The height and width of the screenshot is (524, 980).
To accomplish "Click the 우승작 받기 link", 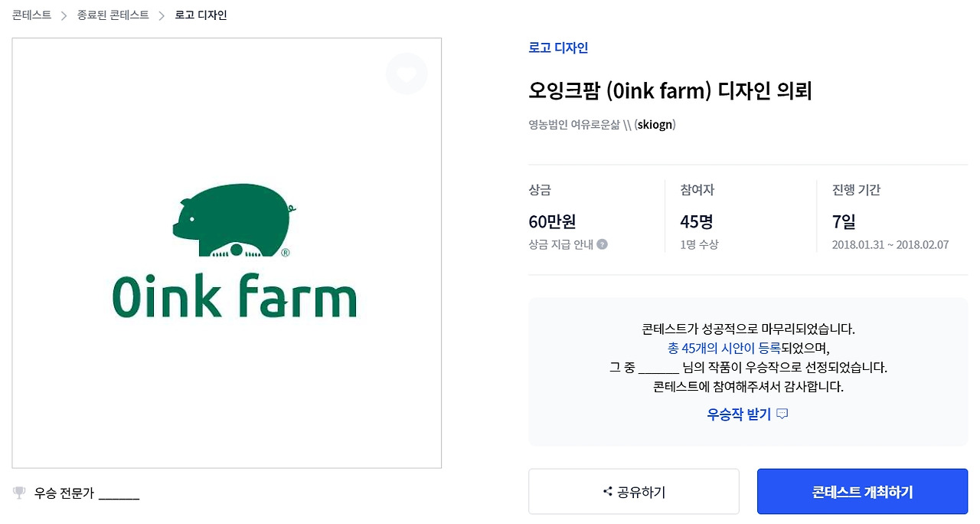I will 739,414.
